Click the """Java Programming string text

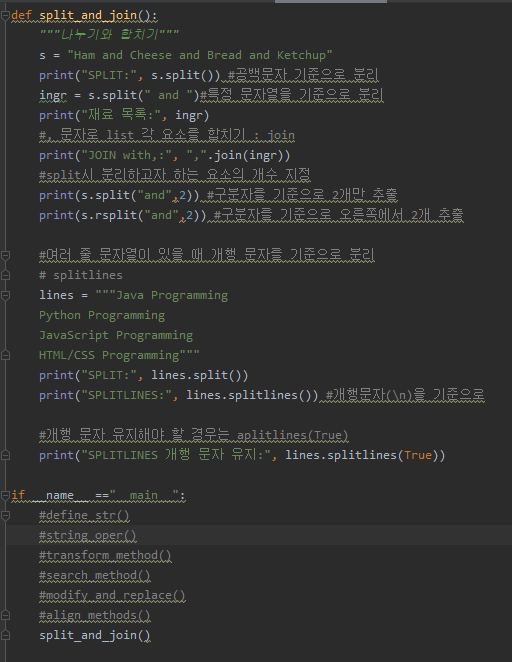162,295
